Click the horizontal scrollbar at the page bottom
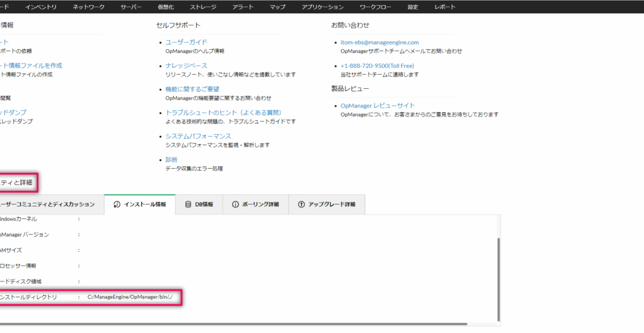The height and width of the screenshot is (333, 644). point(252,325)
